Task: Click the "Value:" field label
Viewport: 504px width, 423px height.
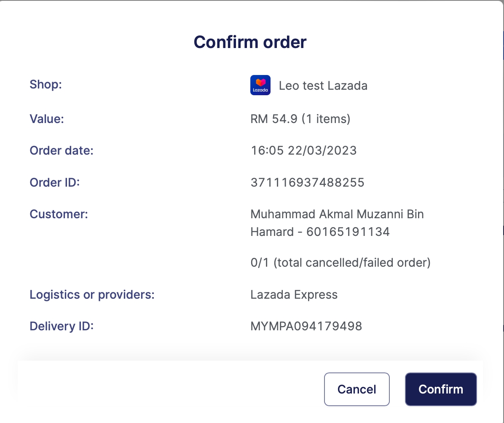Action: [46, 119]
